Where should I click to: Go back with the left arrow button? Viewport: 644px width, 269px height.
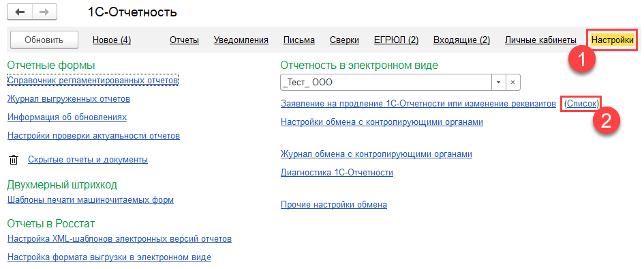(19, 12)
